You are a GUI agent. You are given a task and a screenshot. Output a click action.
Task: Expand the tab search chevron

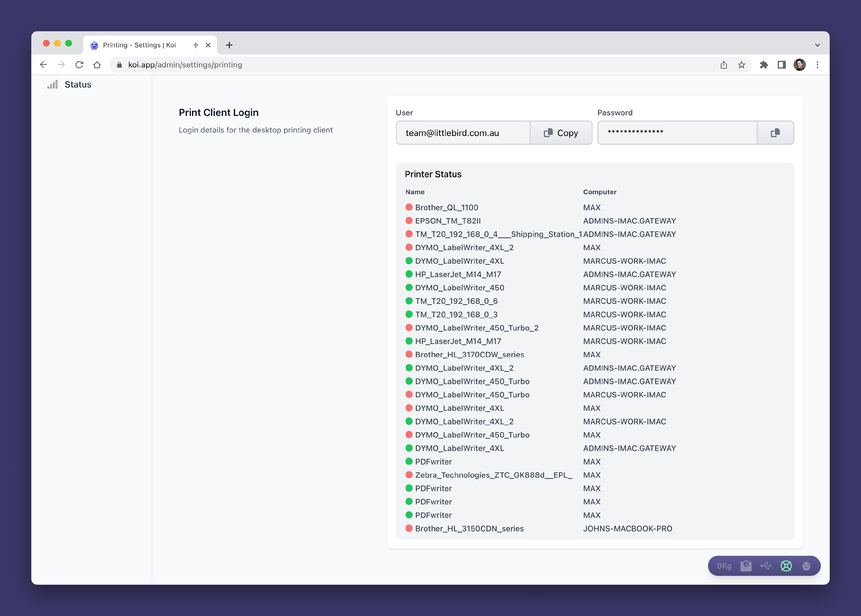(x=817, y=45)
